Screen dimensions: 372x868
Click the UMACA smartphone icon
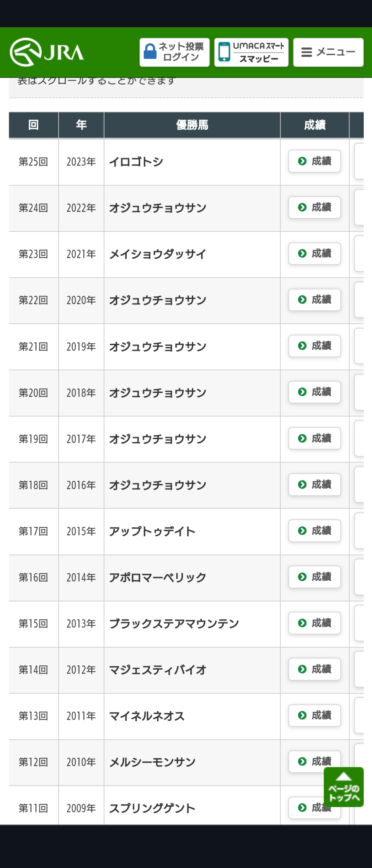click(224, 52)
